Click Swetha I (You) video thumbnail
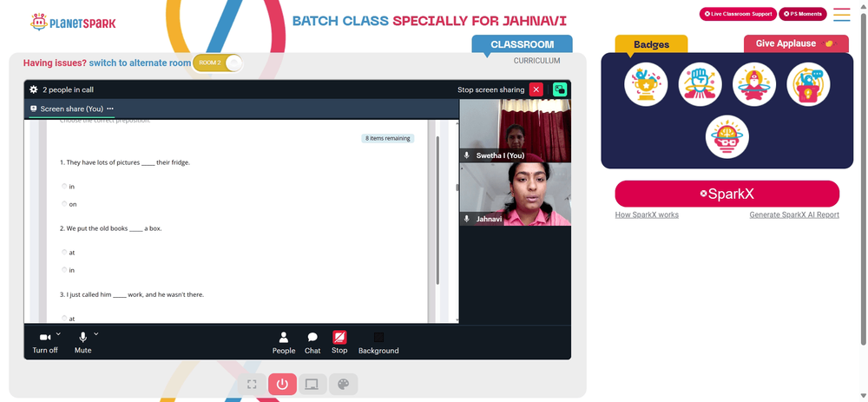 pos(516,131)
